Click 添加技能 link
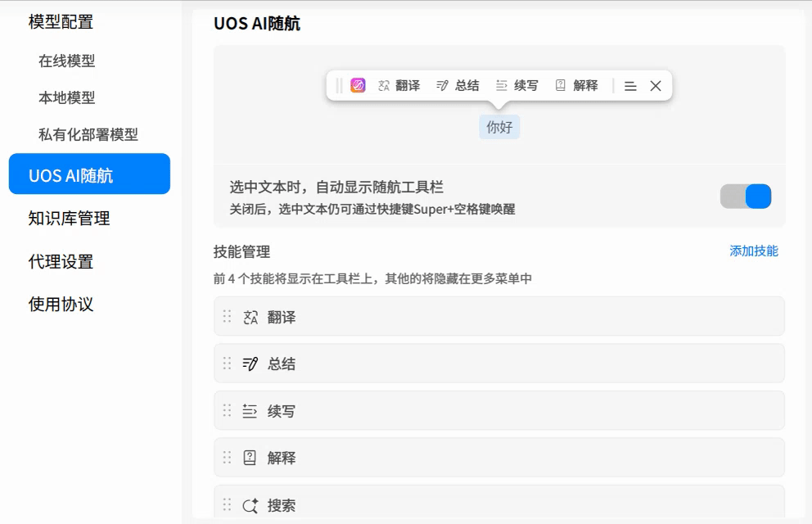 coord(754,251)
